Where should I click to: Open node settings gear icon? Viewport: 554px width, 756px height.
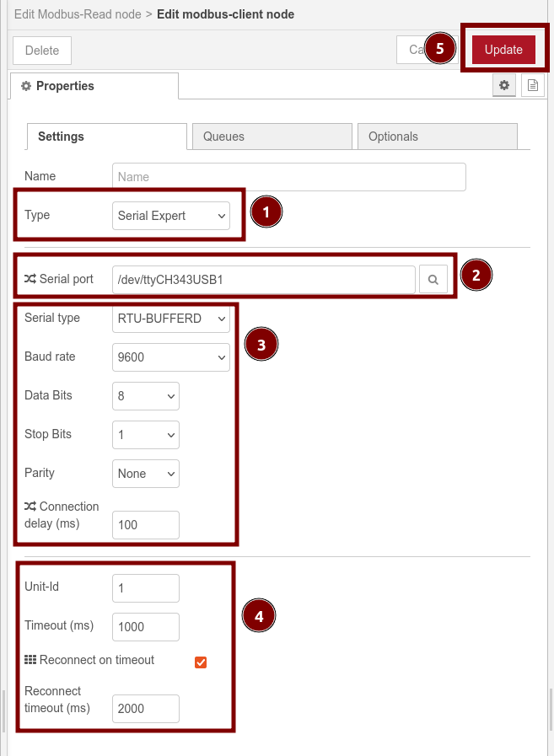(503, 85)
